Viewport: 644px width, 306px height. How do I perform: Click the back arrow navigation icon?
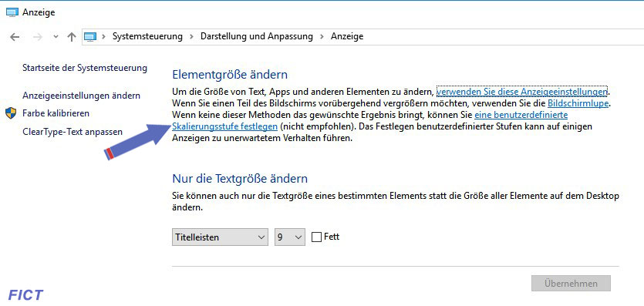point(15,37)
